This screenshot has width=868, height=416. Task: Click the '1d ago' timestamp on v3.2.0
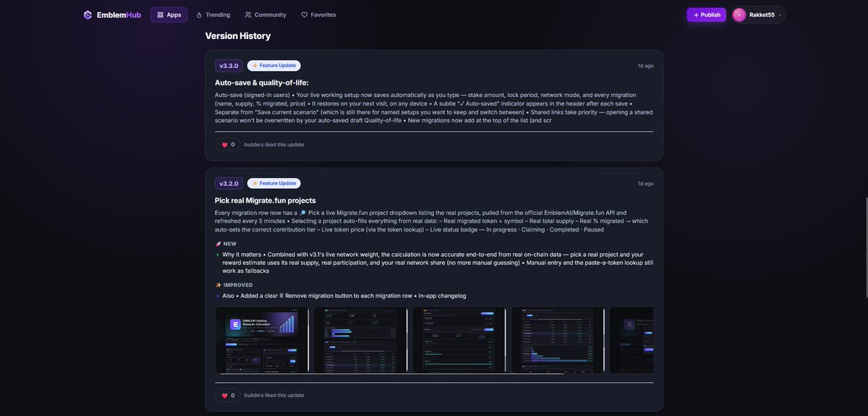pos(645,184)
